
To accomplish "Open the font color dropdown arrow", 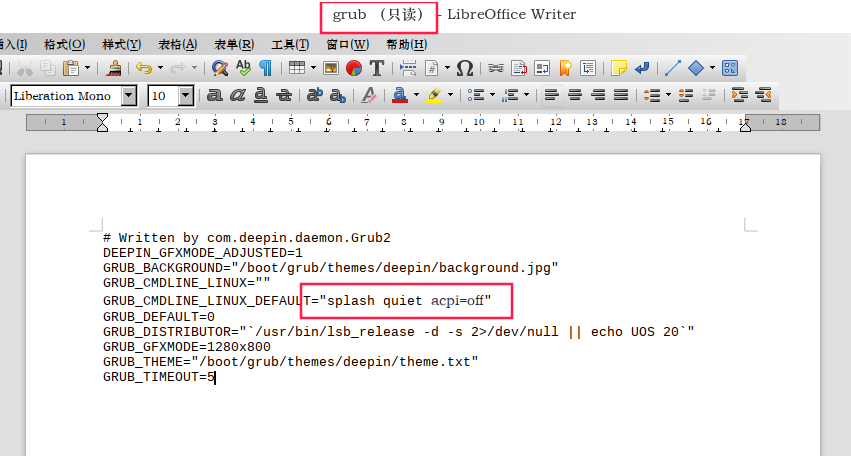I will pos(416,96).
